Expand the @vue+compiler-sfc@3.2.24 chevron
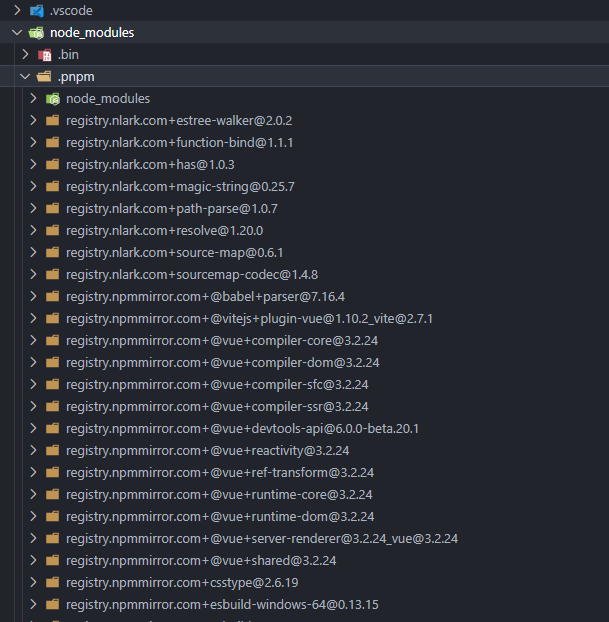 pos(34,385)
